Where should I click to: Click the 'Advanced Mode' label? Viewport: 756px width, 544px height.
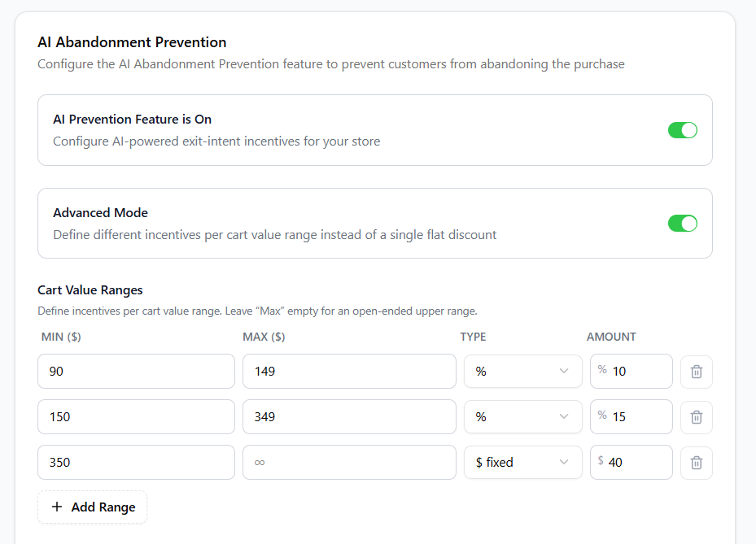tap(100, 213)
